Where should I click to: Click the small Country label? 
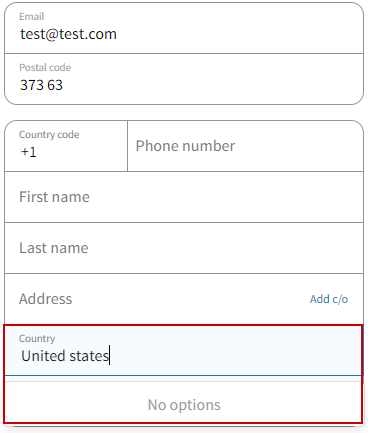[37, 338]
